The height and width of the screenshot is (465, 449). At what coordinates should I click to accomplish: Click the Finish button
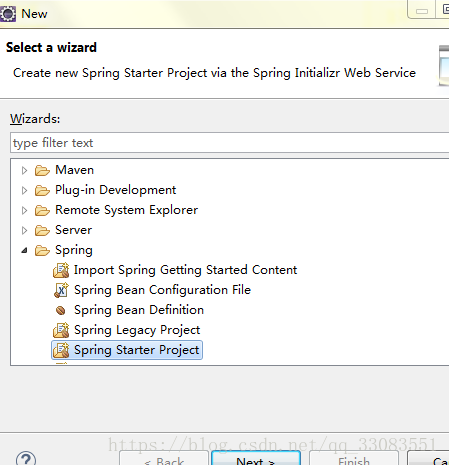[x=354, y=458]
